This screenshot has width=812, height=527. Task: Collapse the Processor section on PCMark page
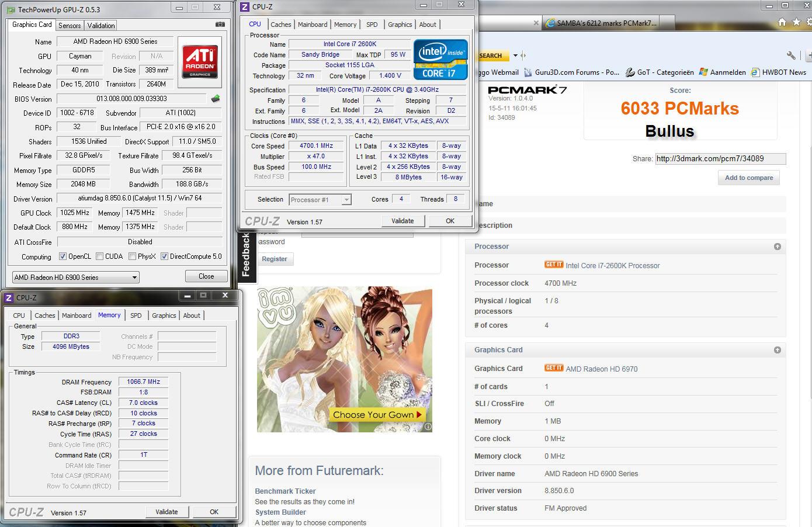[x=777, y=247]
